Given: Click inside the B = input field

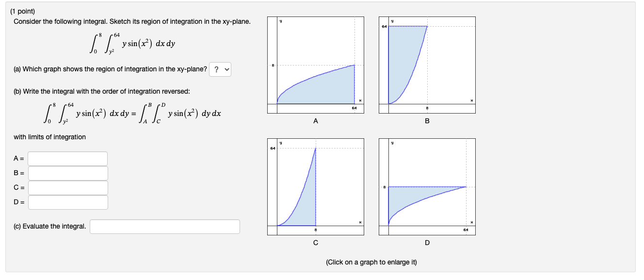Looking at the screenshot, I should [x=68, y=173].
